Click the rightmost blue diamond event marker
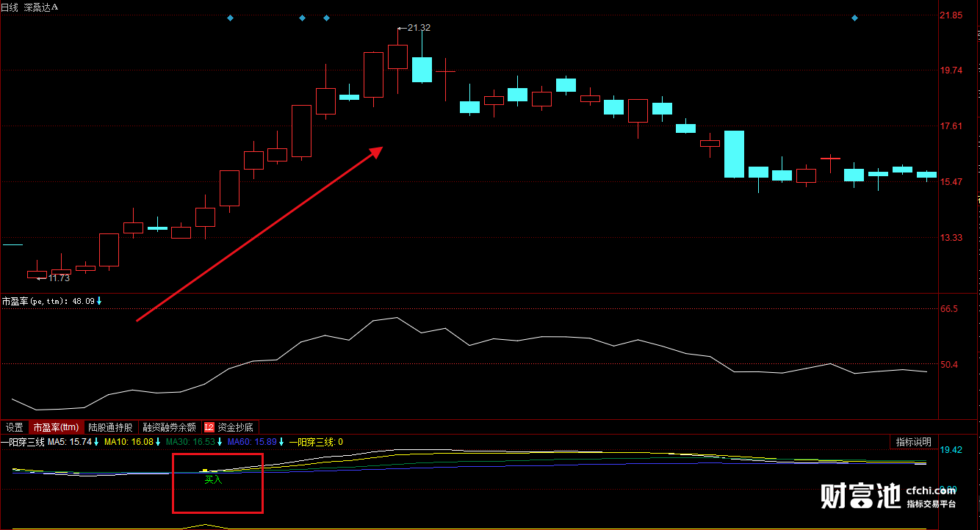 (854, 18)
